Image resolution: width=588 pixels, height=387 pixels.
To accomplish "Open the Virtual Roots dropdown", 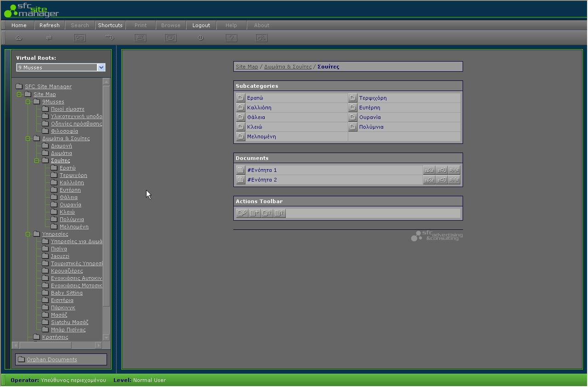I will 101,68.
